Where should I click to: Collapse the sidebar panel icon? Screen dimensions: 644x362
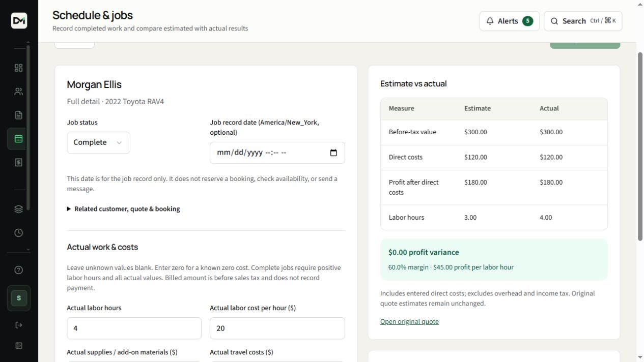tap(19, 346)
